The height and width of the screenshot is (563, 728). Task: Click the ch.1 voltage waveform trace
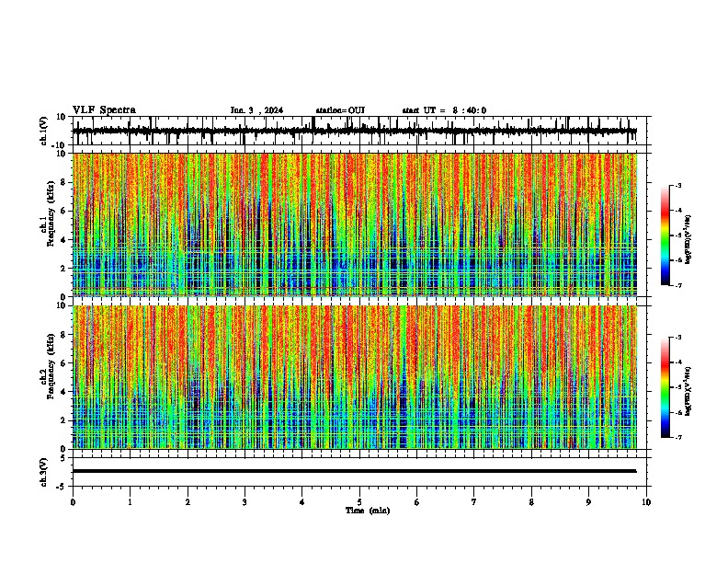[x=355, y=131]
